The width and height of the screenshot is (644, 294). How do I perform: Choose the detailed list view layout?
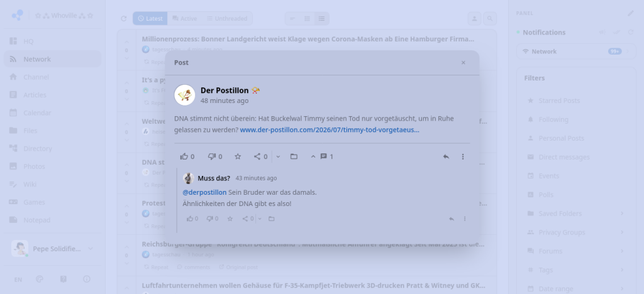pos(321,18)
